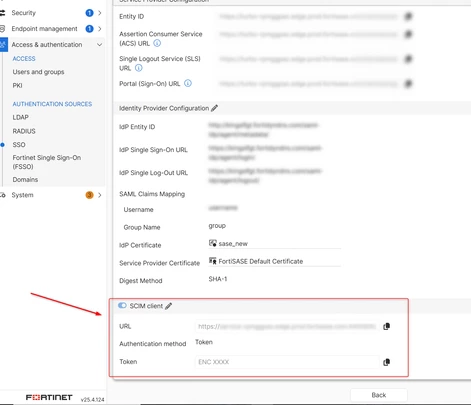Click the Group Name value 'group'

(x=217, y=226)
